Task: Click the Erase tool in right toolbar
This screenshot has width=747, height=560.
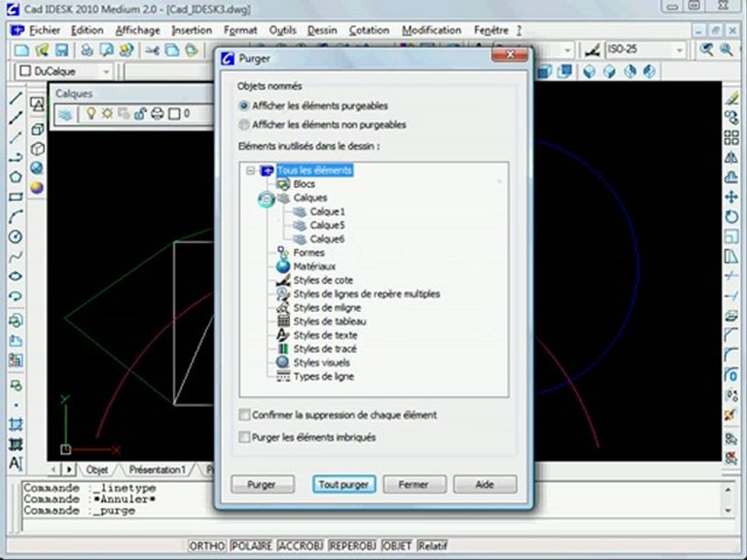Action: pos(731,98)
